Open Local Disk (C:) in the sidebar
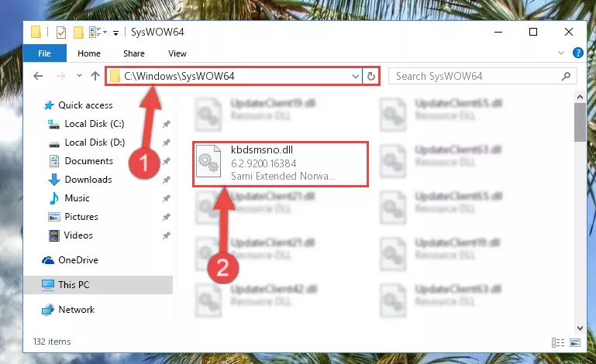The image size is (596, 364). pyautogui.click(x=95, y=124)
